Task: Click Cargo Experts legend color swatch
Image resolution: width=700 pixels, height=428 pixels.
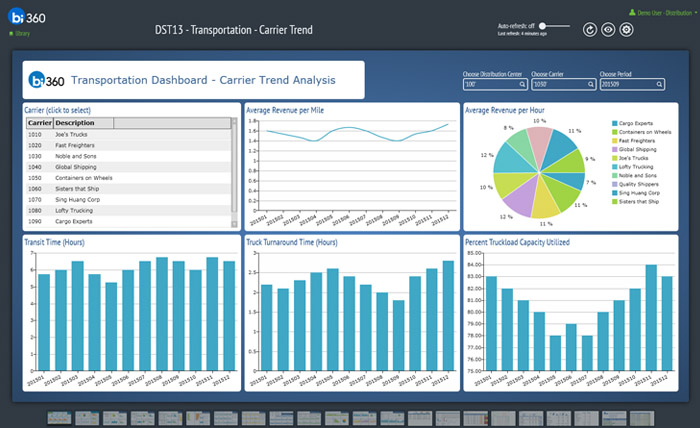Action: (x=615, y=123)
